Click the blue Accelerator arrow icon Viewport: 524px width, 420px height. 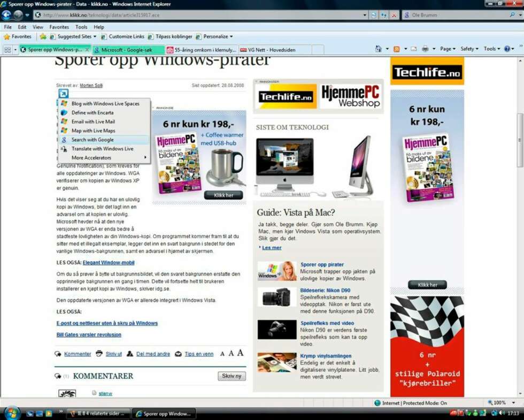(x=63, y=93)
